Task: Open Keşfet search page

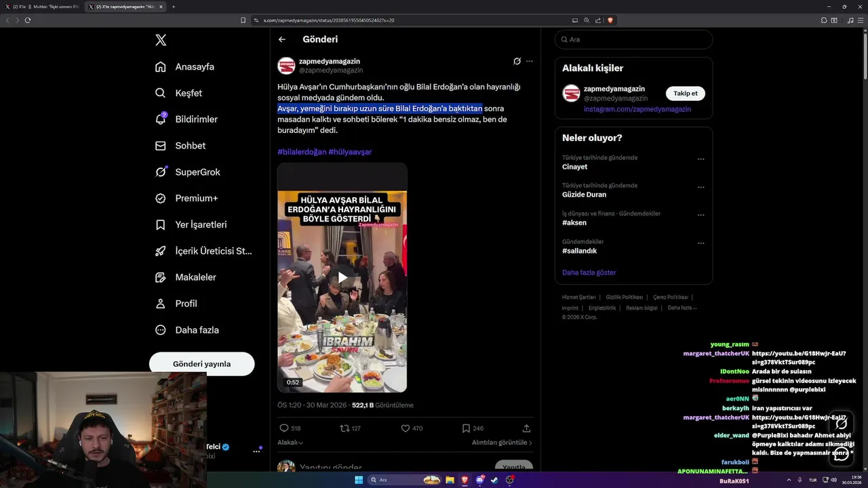Action: coord(178,93)
